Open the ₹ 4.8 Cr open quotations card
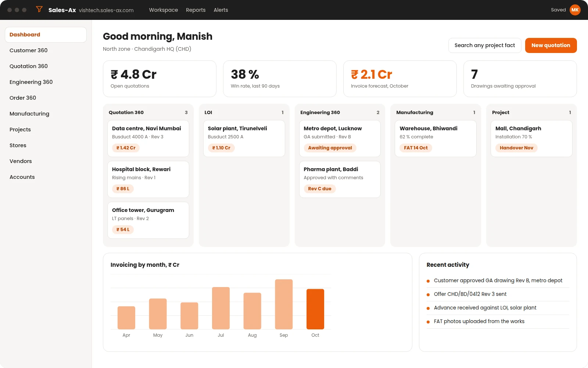This screenshot has height=368, width=588. pos(159,79)
